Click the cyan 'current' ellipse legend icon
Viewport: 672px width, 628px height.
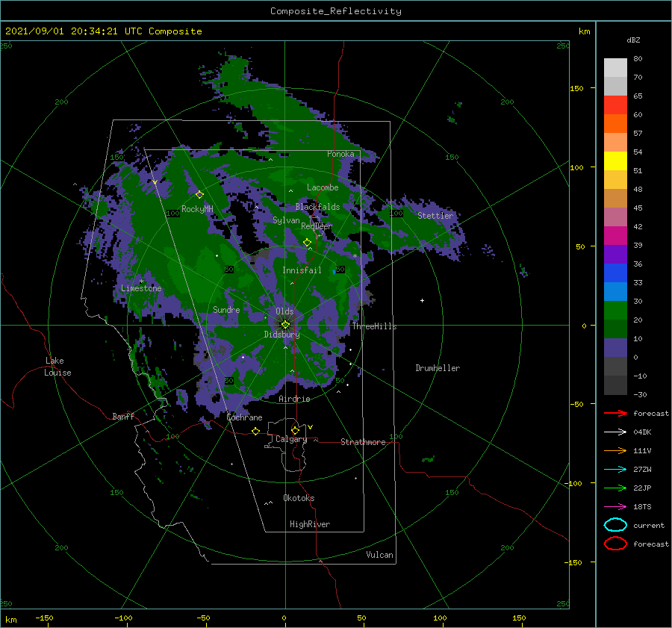tap(615, 525)
